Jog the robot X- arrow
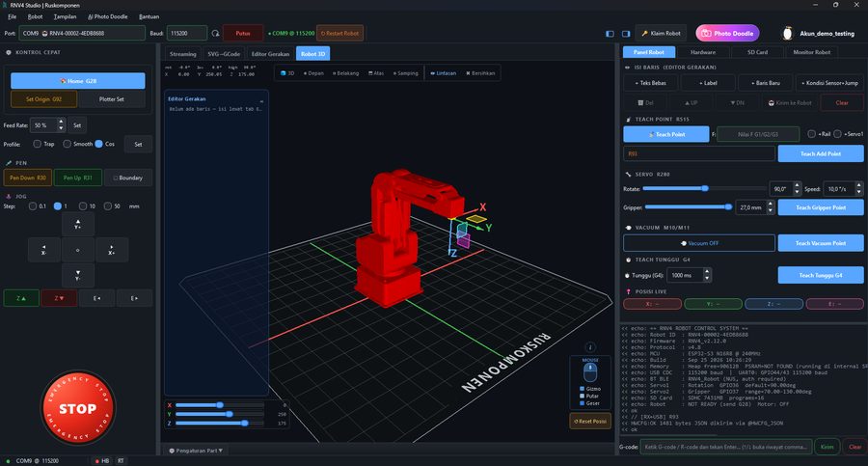868x466 pixels. click(x=43, y=250)
